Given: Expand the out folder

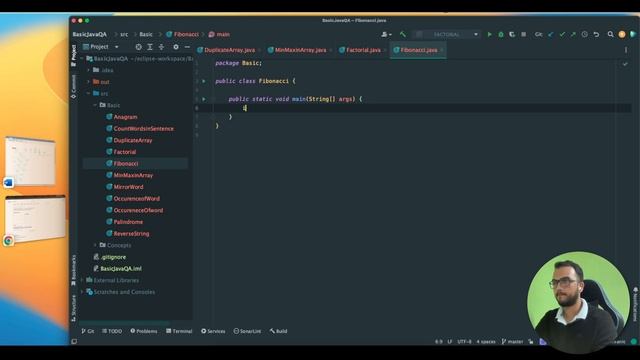Looking at the screenshot, I should click(89, 82).
